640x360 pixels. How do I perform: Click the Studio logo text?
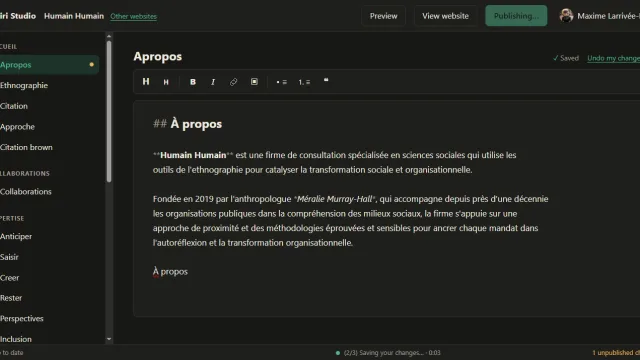click(x=18, y=16)
